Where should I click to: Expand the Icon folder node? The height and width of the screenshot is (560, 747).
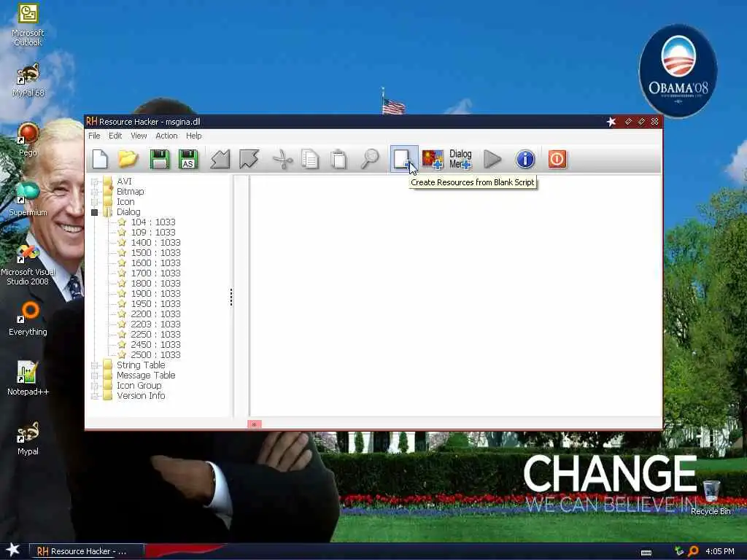pos(94,202)
